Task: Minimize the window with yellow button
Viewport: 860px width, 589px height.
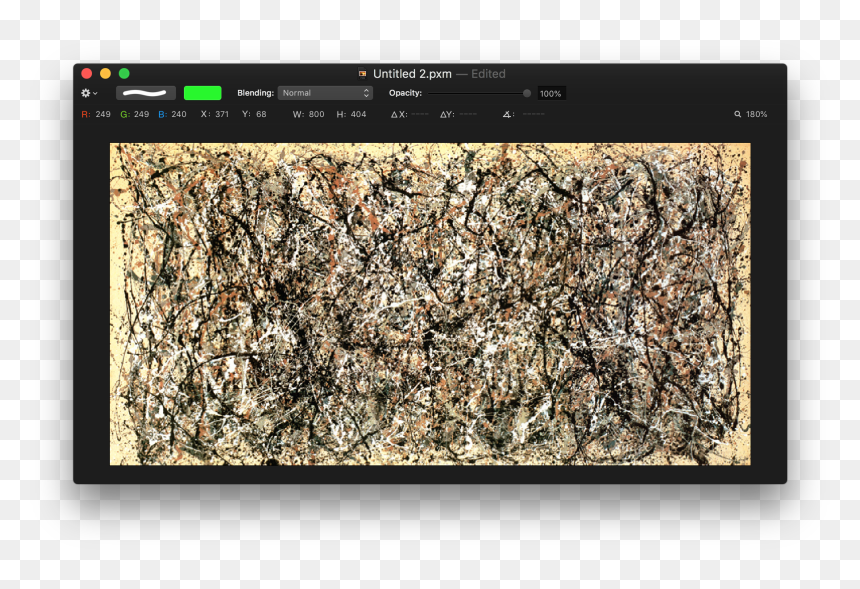Action: tap(105, 73)
